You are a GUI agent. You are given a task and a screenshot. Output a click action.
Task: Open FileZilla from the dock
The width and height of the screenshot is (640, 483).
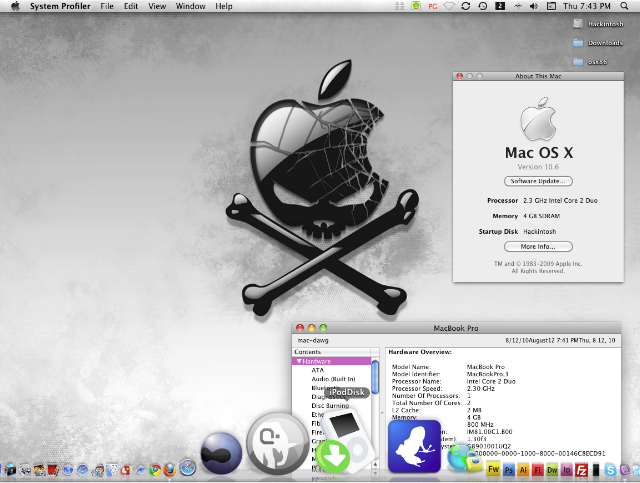[x=581, y=470]
